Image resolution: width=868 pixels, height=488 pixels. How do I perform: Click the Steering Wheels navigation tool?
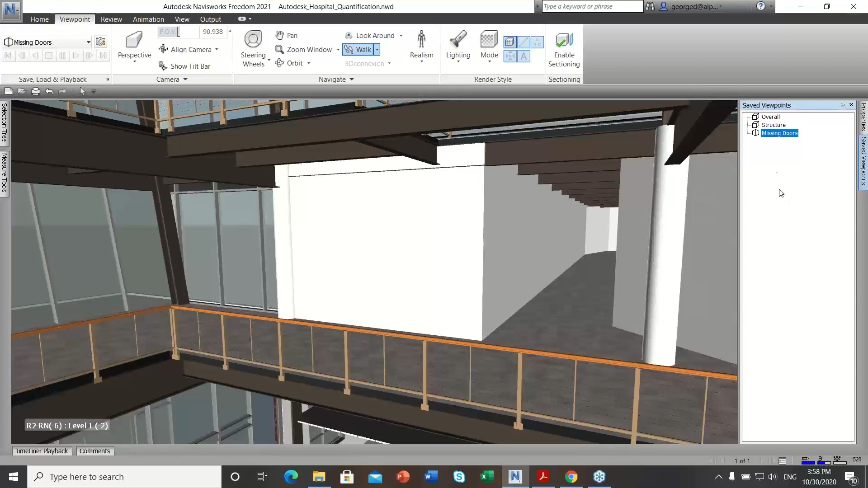tap(253, 49)
